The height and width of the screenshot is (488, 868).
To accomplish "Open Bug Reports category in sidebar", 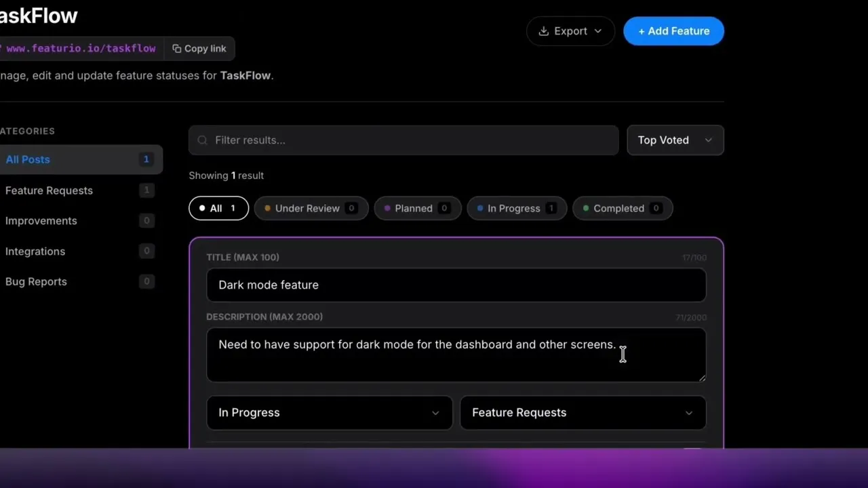I will tap(81, 282).
